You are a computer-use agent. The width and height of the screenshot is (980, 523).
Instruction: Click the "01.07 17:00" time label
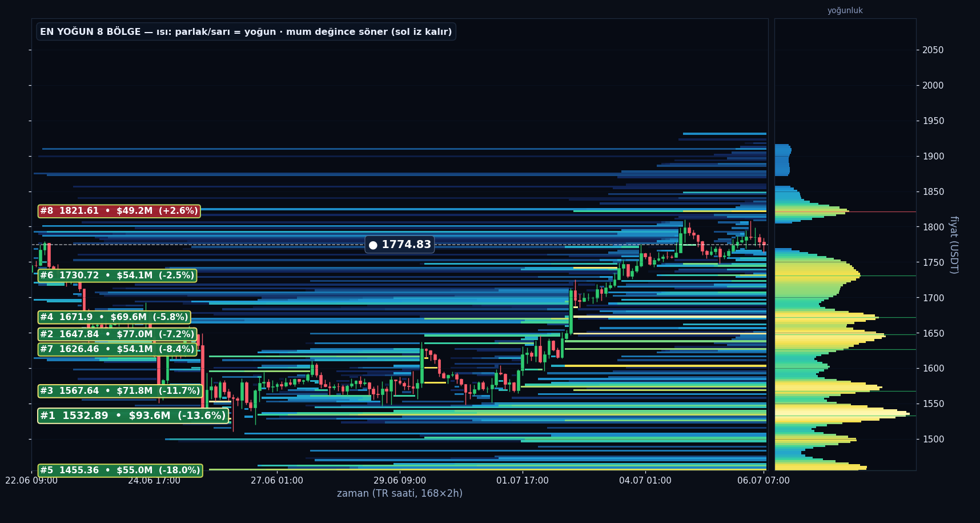[523, 481]
